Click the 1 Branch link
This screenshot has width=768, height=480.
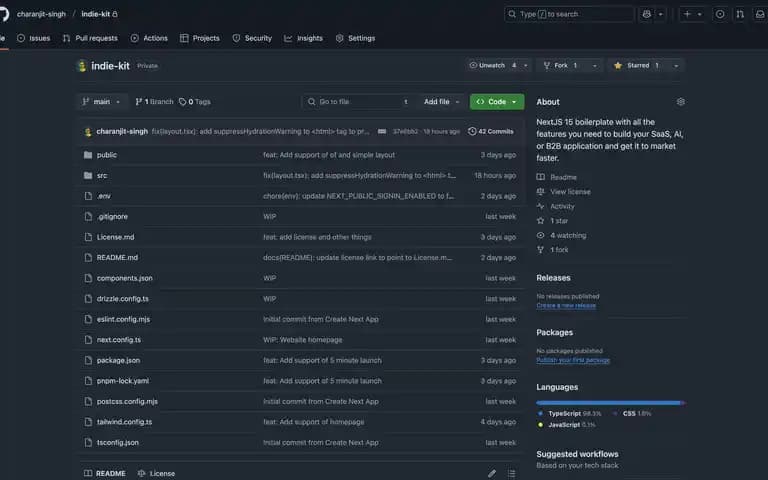point(154,101)
